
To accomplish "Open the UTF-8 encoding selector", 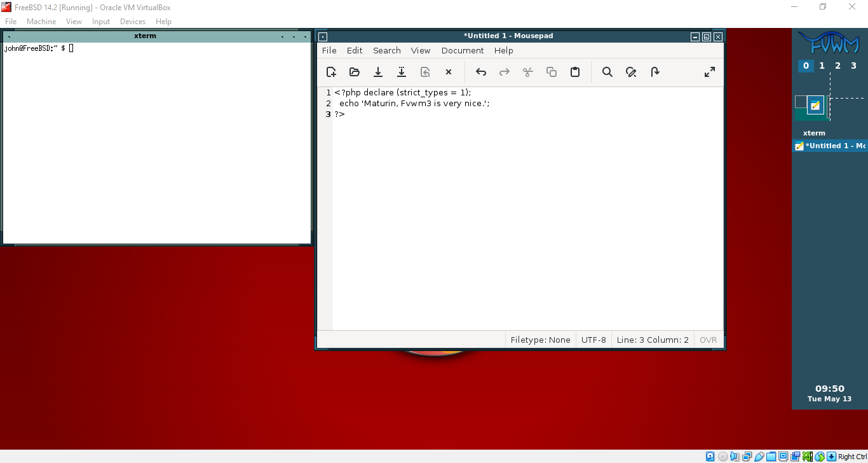I will coord(593,340).
